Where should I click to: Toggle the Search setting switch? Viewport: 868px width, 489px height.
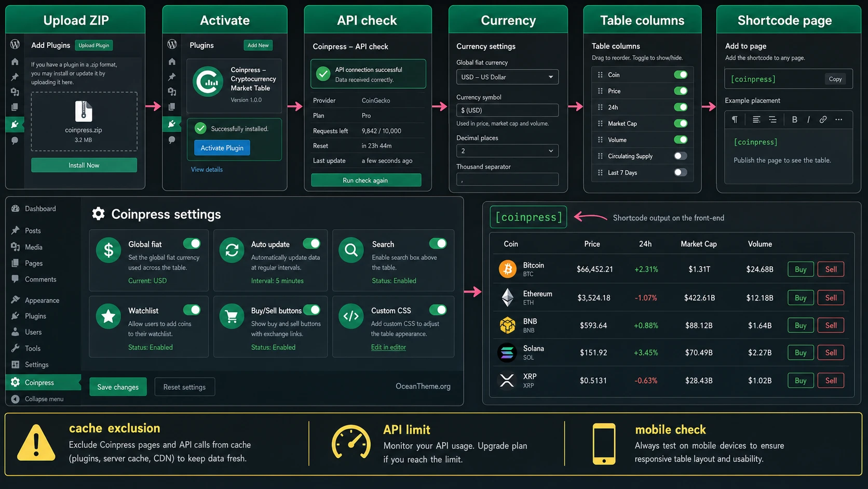coord(438,243)
